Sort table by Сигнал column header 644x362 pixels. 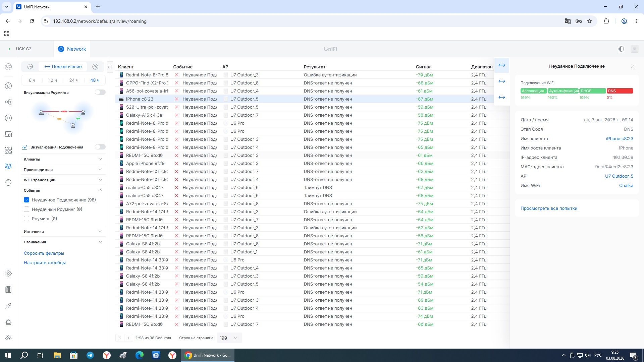(424, 67)
